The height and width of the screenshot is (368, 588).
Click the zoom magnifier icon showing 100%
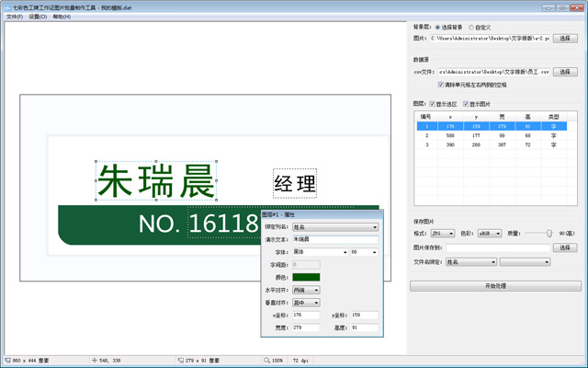coord(266,360)
